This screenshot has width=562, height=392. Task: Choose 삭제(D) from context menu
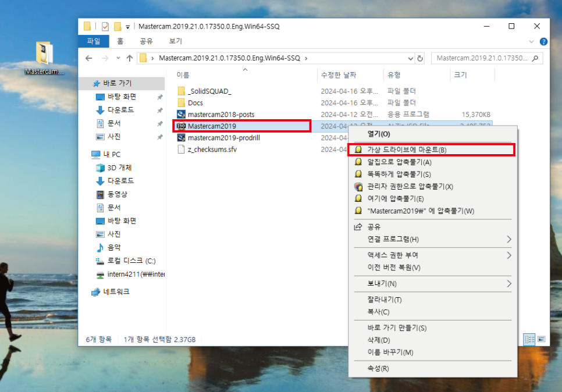433,340
